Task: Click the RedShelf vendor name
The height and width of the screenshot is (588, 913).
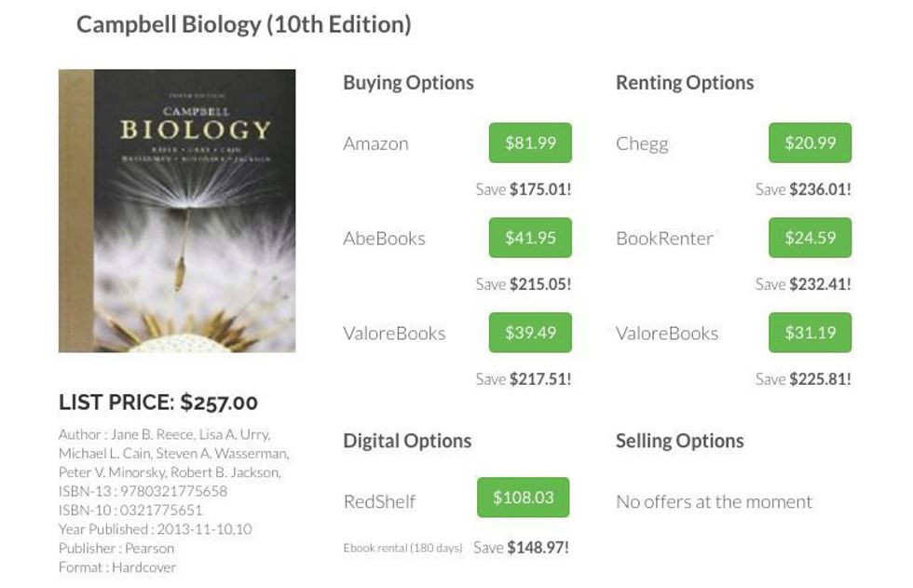Action: pyautogui.click(x=379, y=501)
